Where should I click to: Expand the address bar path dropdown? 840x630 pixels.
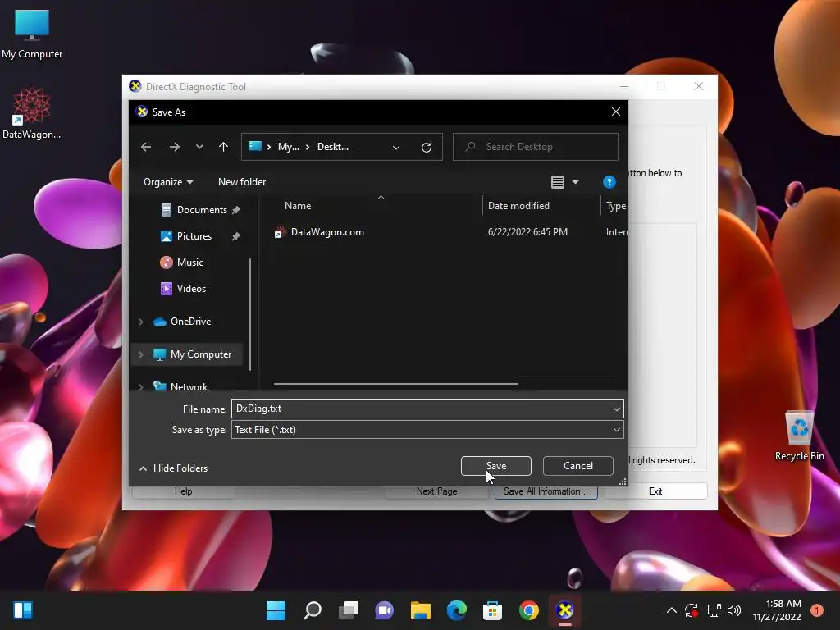pos(396,148)
